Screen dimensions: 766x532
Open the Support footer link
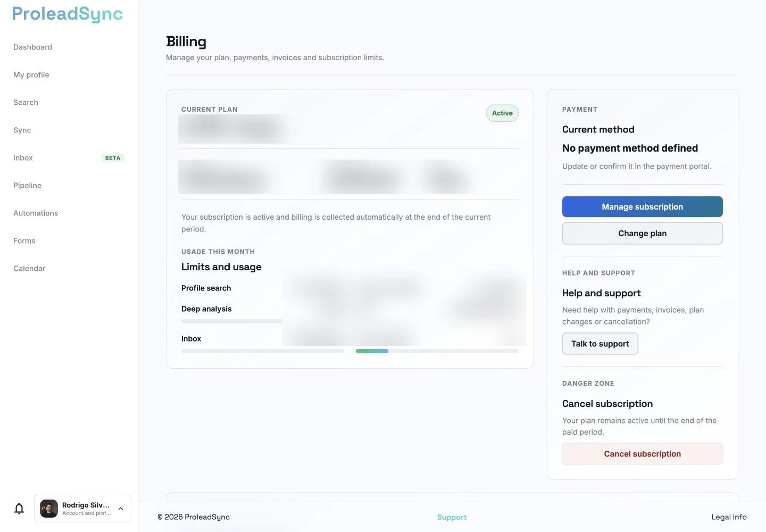(x=452, y=517)
